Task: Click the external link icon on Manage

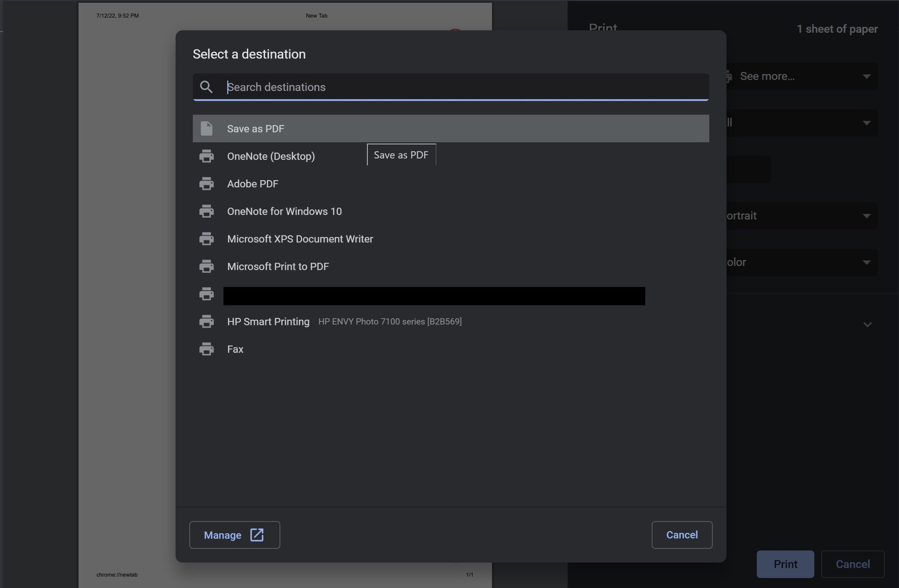Action: click(257, 535)
